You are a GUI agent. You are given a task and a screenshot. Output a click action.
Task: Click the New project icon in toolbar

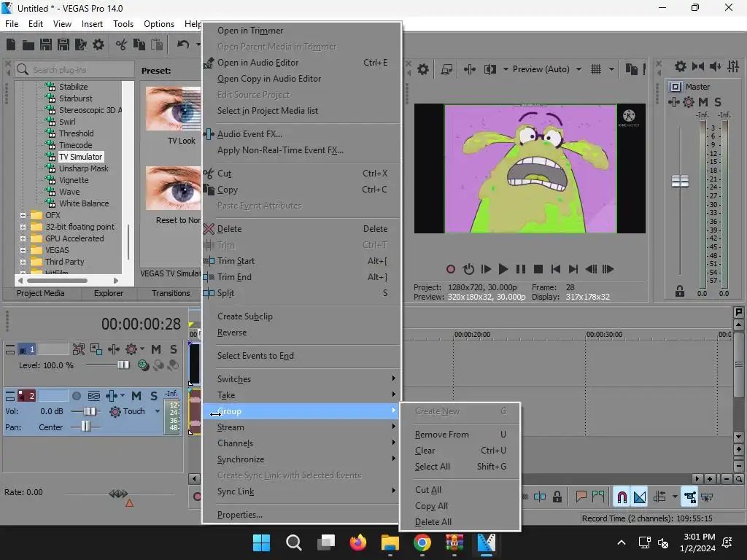(x=11, y=44)
